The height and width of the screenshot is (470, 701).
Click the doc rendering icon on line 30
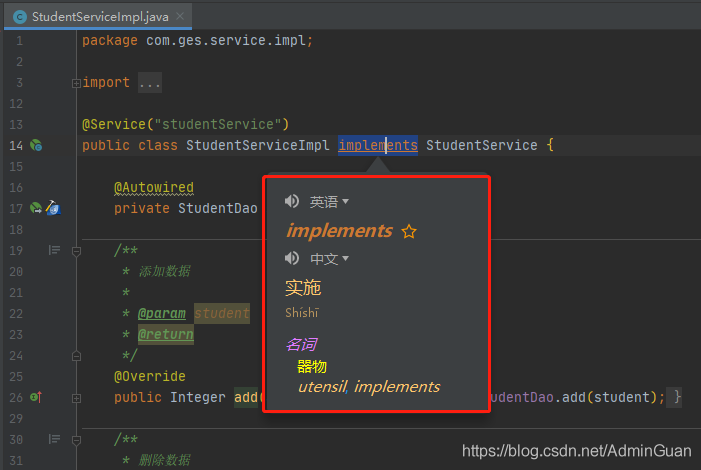[55, 439]
